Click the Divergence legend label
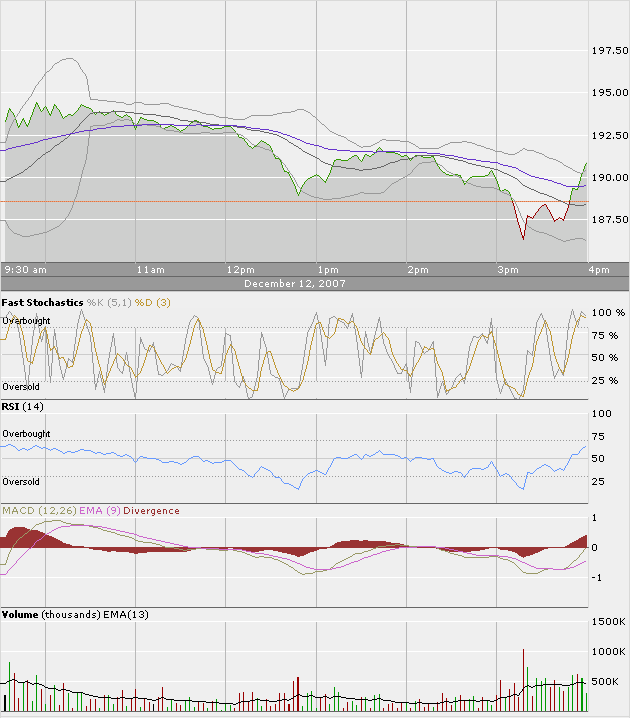Image resolution: width=630 pixels, height=718 pixels. (x=151, y=511)
